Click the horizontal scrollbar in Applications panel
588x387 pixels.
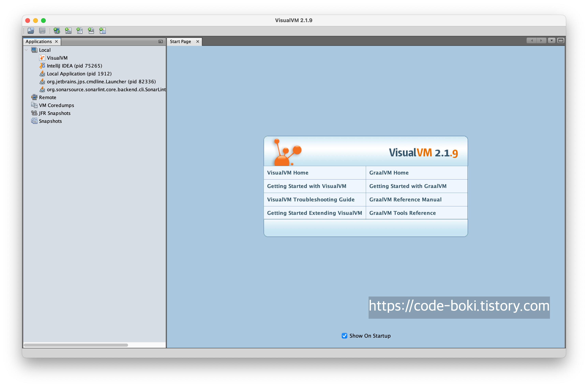pyautogui.click(x=76, y=345)
